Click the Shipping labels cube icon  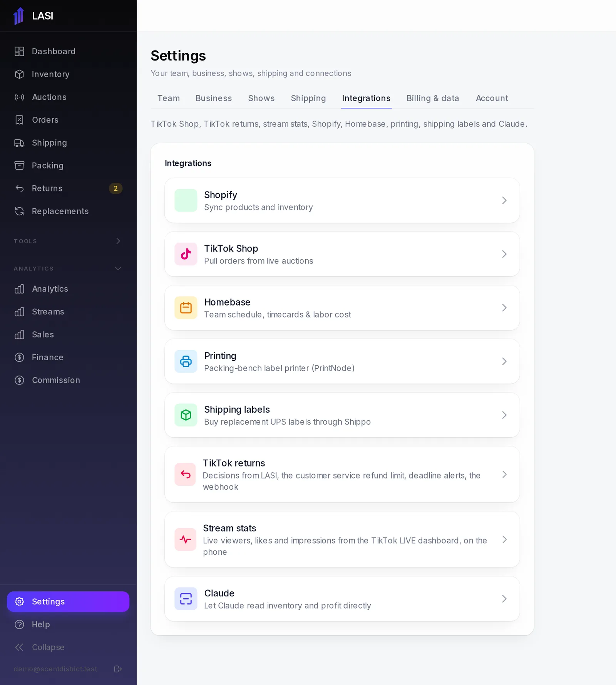[186, 415]
